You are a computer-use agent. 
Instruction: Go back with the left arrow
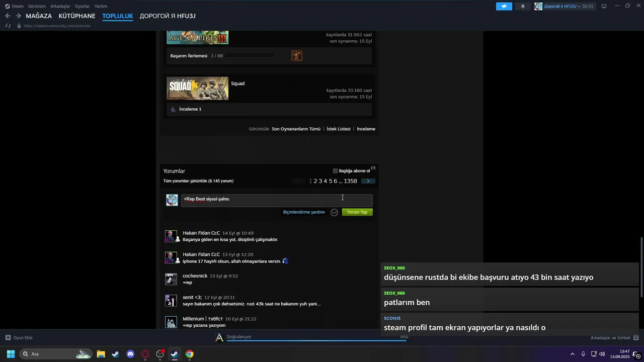[7, 16]
